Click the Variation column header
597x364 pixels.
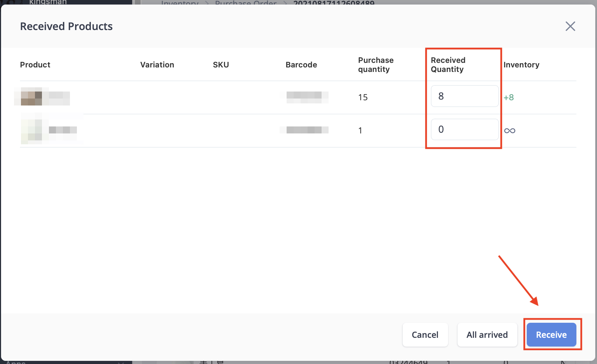[157, 65]
